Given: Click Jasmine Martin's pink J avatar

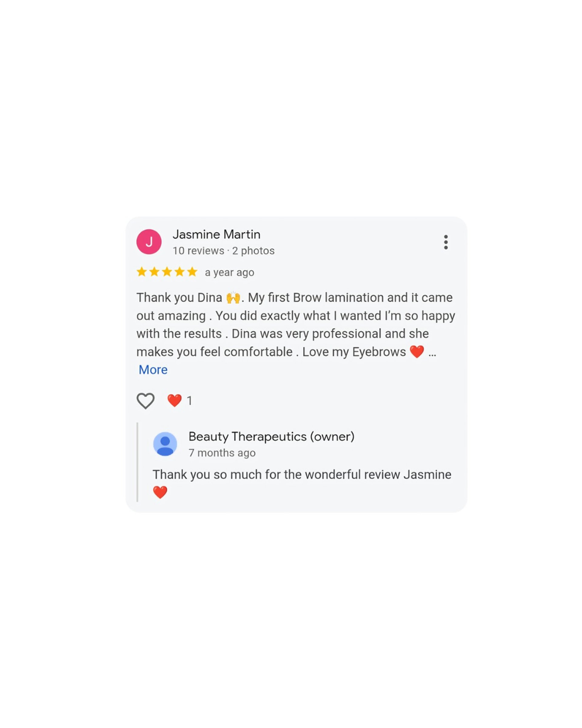Looking at the screenshot, I should tap(149, 242).
